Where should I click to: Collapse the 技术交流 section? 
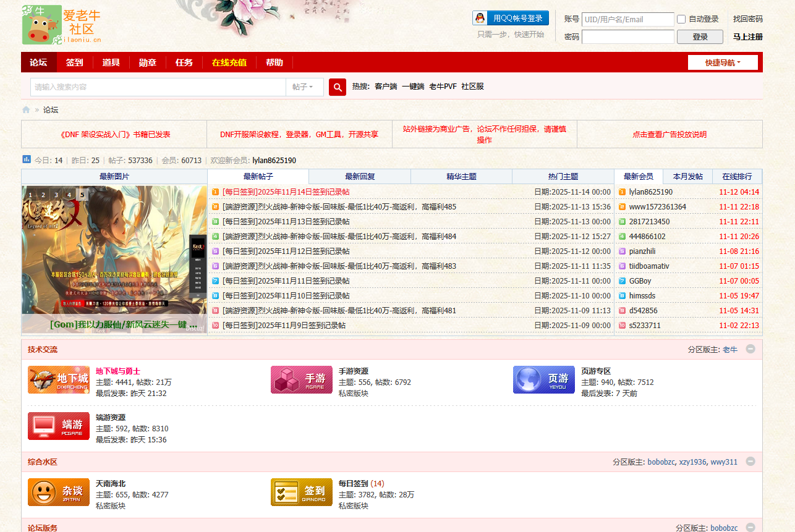[750, 348]
